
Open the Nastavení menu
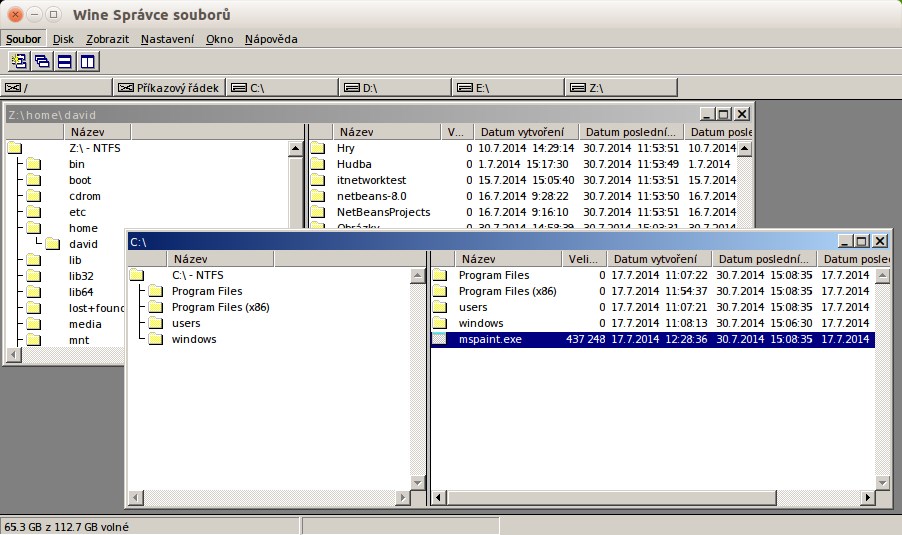167,39
